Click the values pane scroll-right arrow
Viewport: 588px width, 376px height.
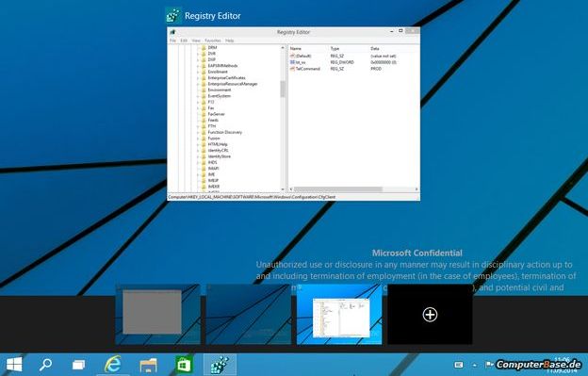click(416, 189)
